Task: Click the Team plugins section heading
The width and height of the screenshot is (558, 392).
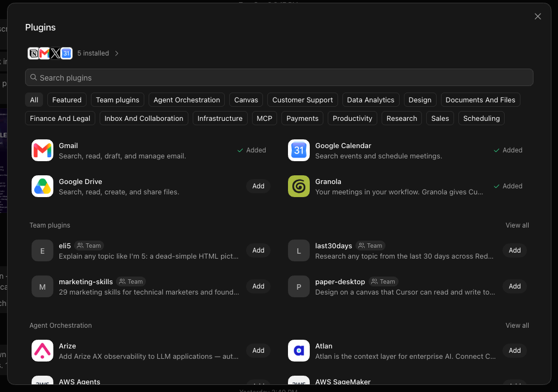Action: [50, 225]
